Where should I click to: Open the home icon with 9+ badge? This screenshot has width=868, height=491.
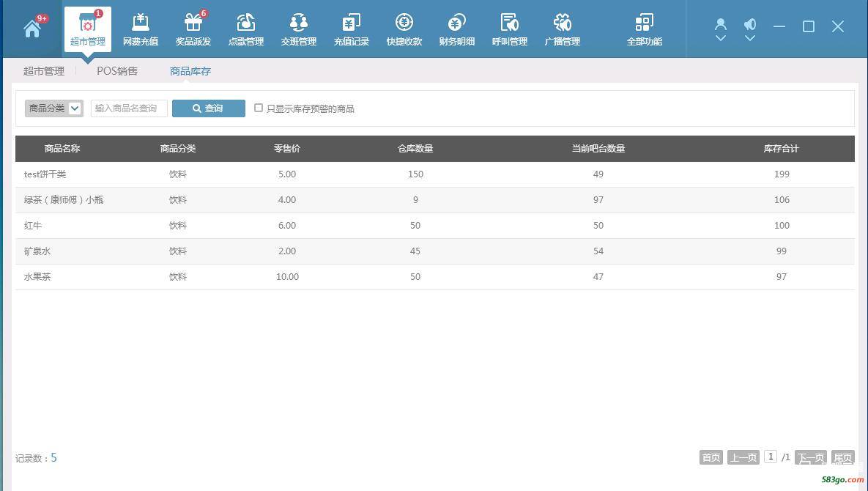[32, 29]
